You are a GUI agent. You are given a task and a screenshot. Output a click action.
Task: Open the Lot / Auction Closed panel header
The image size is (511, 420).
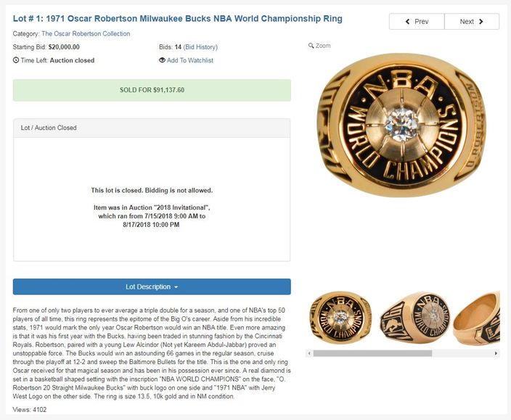point(152,128)
